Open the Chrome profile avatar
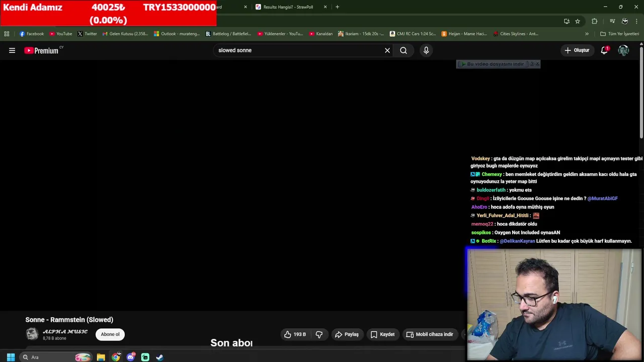The height and width of the screenshot is (362, 644). pos(624,21)
